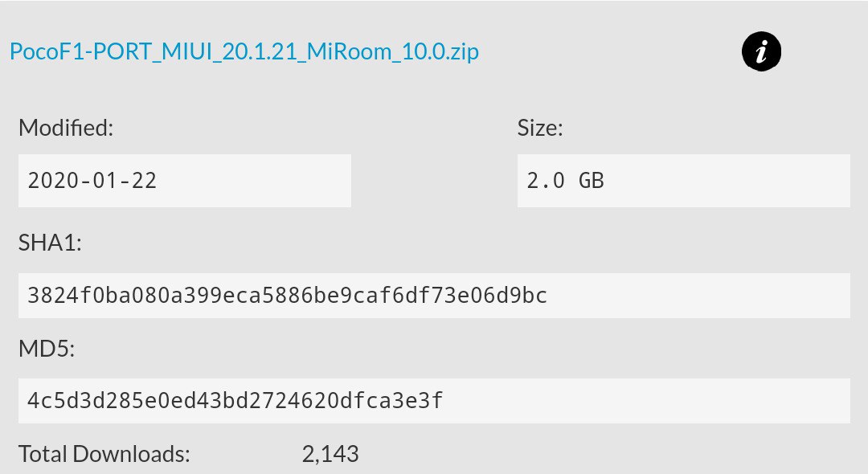Viewport: 868px width, 474px height.
Task: Focus the SHA1 hash field
Action: pos(434,296)
